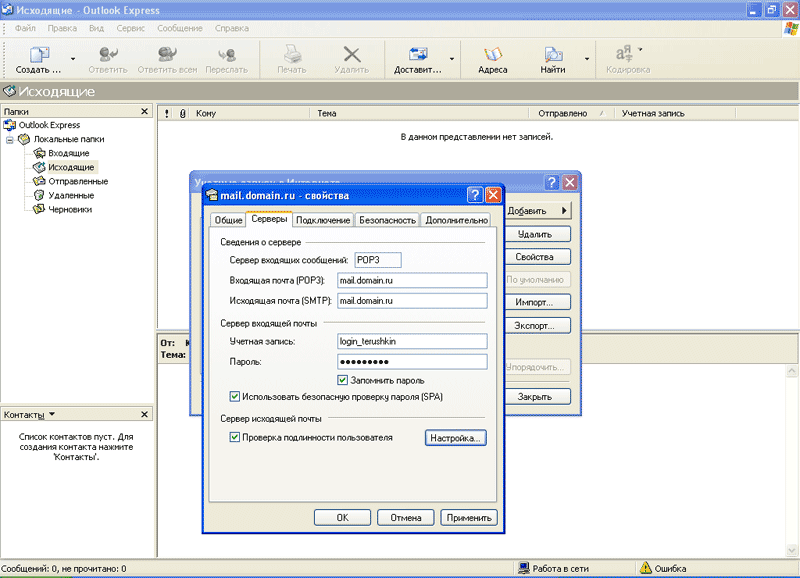Viewport: 800px width, 578px height.
Task: Open the Входящие folder
Action: point(68,153)
